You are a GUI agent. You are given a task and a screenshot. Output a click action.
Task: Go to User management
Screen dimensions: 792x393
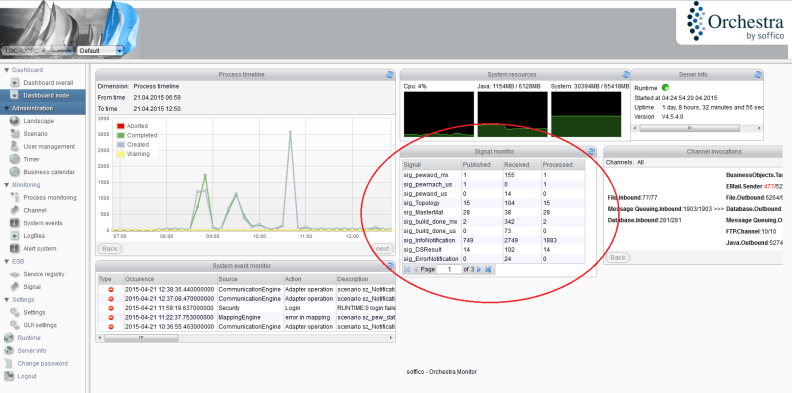tap(49, 146)
